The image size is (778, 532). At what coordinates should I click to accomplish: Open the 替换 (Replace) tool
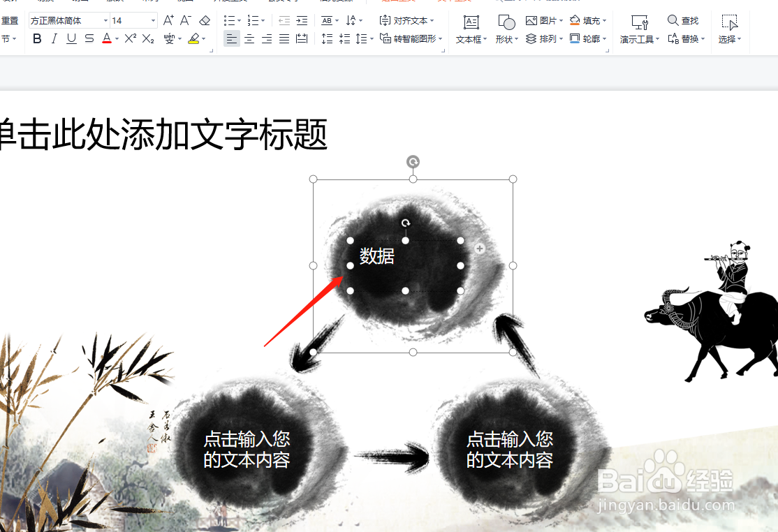pos(687,39)
